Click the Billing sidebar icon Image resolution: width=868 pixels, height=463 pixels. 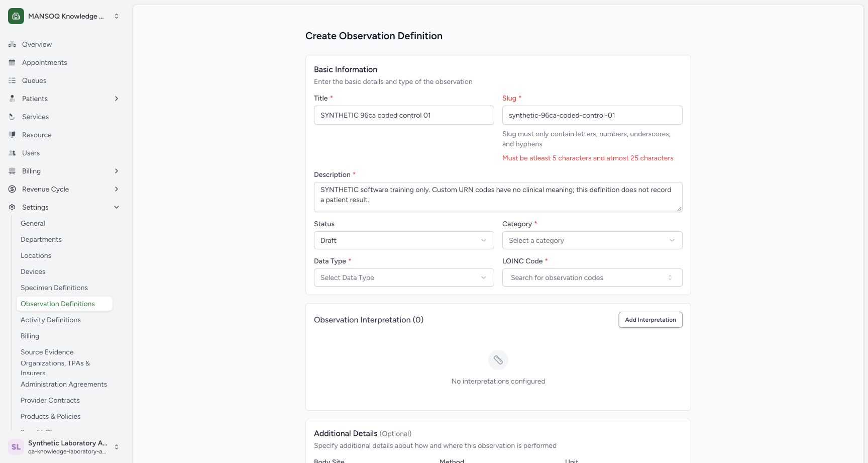12,171
